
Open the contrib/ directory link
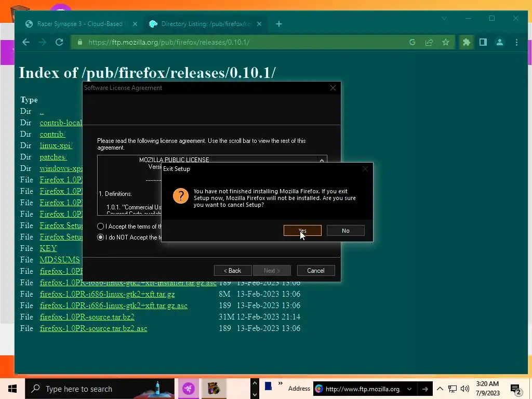(x=52, y=134)
